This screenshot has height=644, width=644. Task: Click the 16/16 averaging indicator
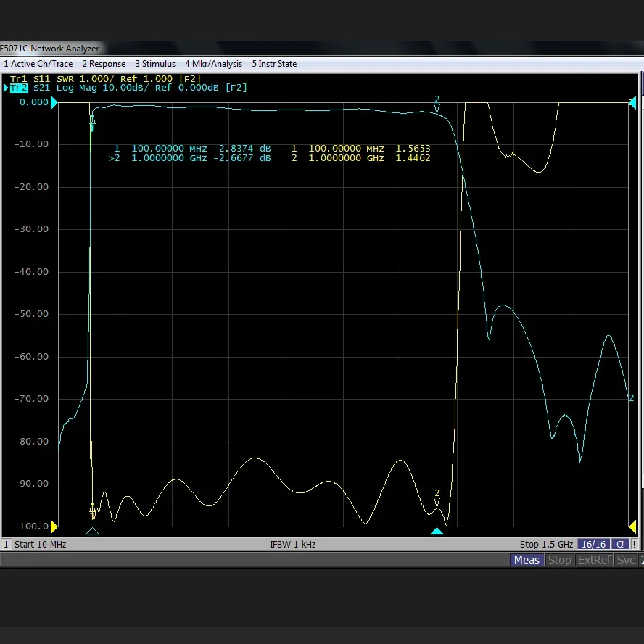(x=593, y=544)
